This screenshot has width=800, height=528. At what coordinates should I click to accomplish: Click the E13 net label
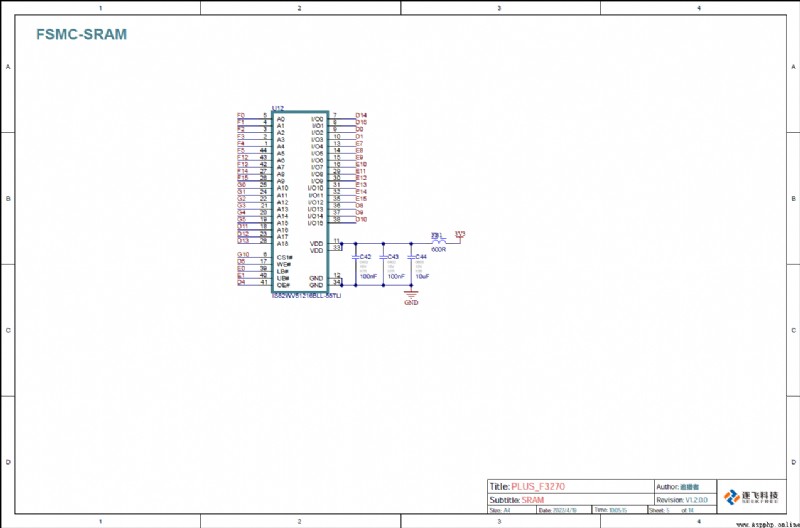click(x=361, y=185)
